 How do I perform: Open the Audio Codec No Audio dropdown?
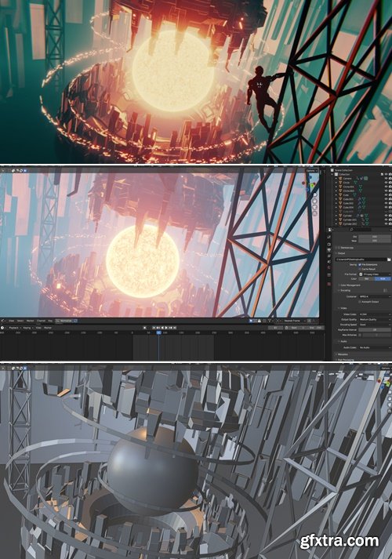375,347
